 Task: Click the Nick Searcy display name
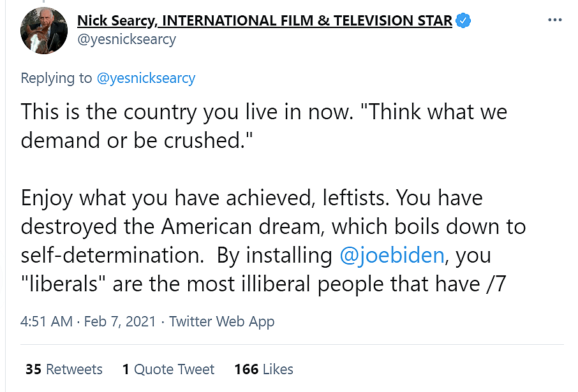point(264,20)
